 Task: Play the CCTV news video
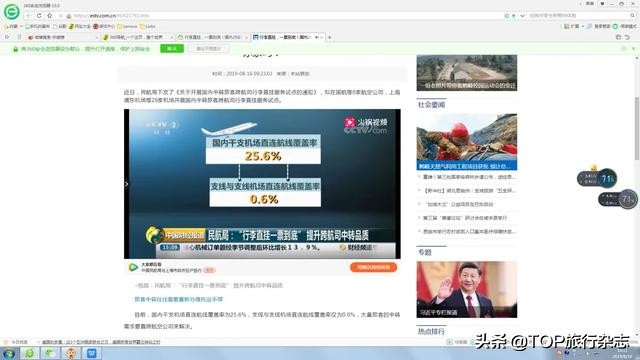tap(262, 184)
